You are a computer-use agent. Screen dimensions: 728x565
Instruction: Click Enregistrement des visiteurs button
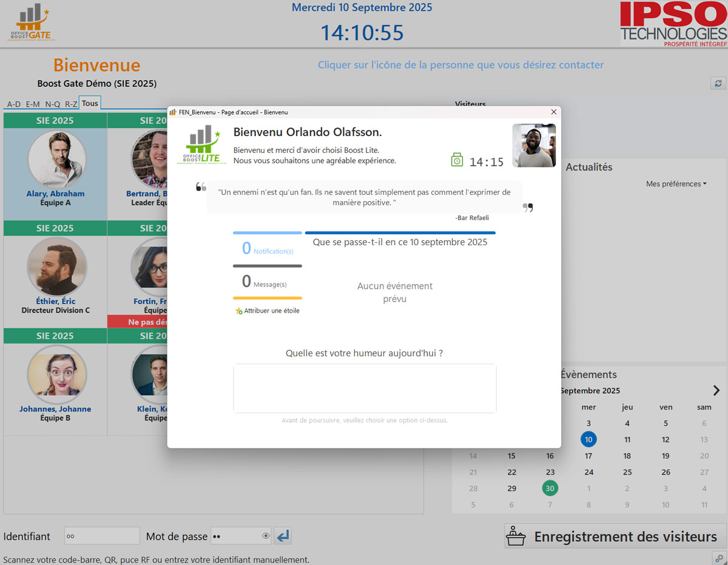coord(615,536)
